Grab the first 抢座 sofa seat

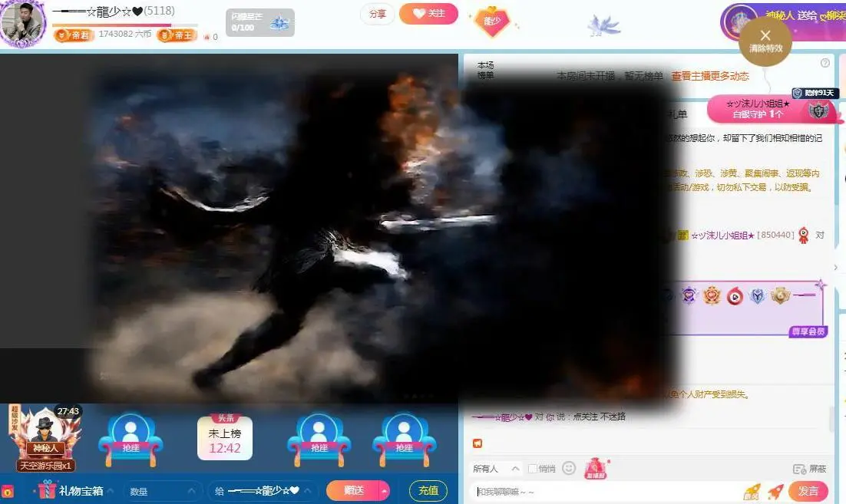click(131, 440)
